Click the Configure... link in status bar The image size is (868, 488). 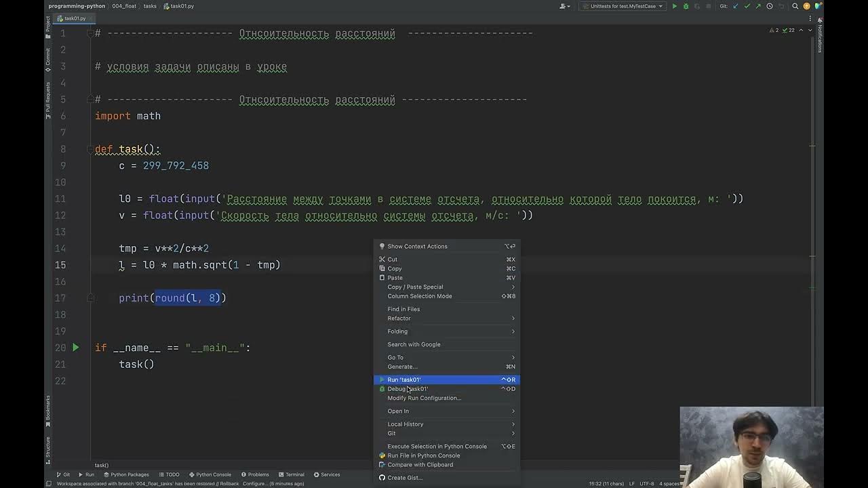(255, 484)
